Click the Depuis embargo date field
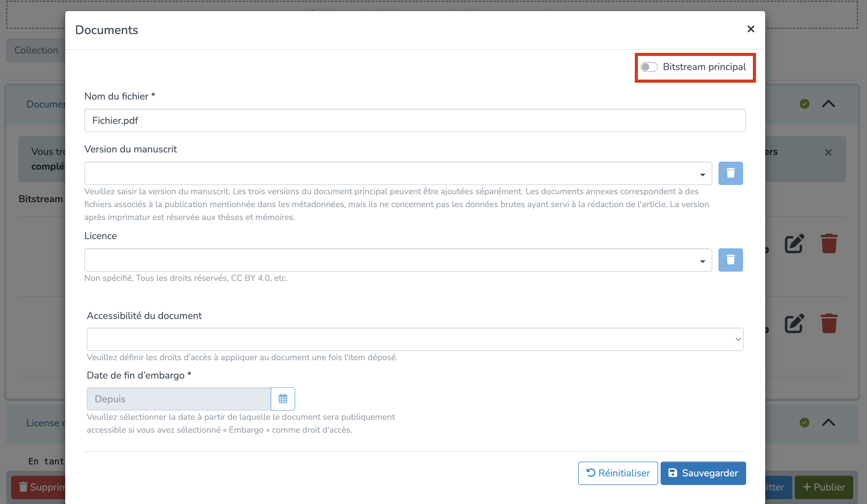Screen dimensions: 867x504 [179, 399]
